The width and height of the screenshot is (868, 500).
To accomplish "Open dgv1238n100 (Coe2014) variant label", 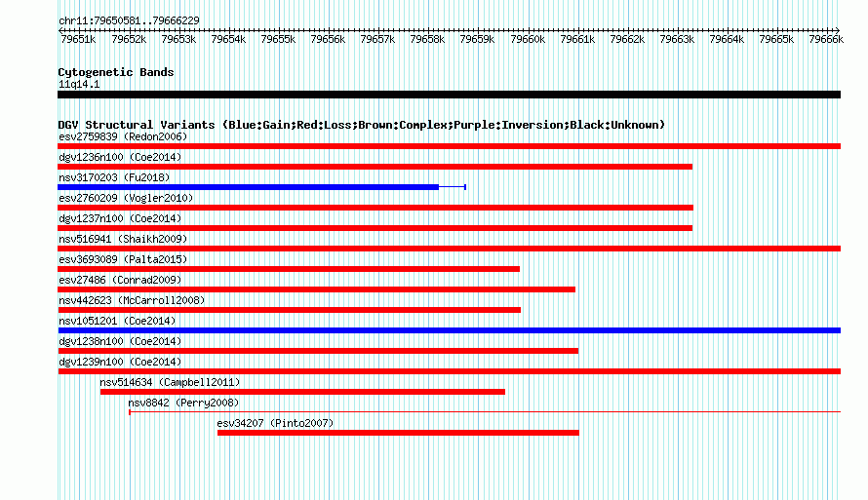I will [120, 341].
